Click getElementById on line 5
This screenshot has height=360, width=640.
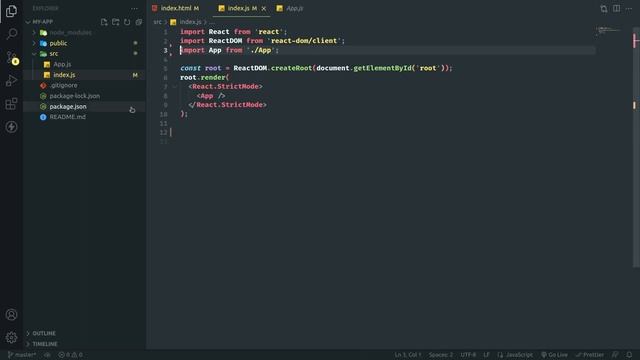pos(382,68)
